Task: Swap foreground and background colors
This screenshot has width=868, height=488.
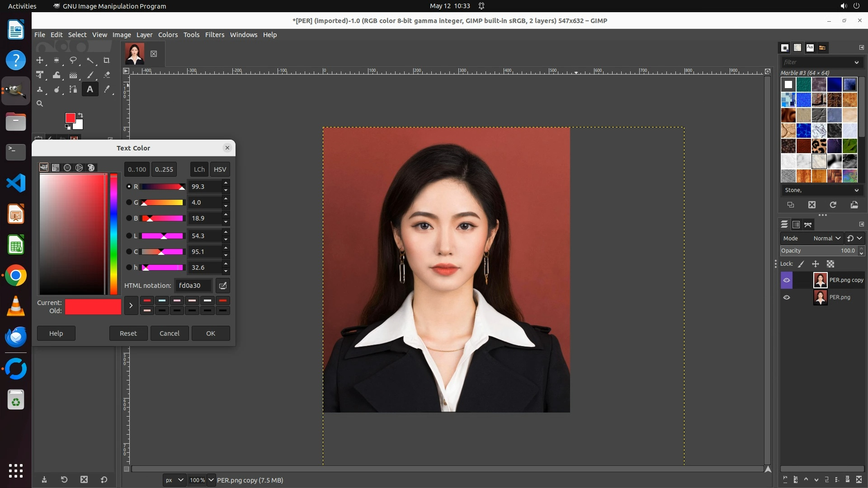Action: point(80,115)
